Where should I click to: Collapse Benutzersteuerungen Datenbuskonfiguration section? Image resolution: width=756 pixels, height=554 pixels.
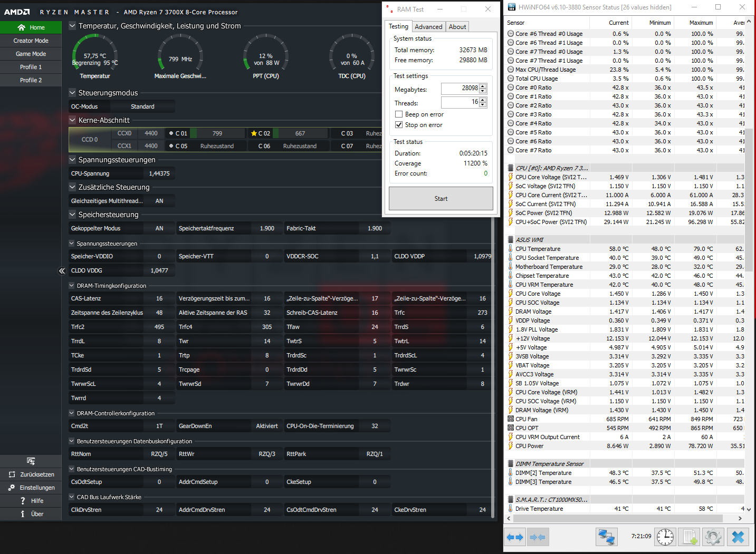[72, 441]
